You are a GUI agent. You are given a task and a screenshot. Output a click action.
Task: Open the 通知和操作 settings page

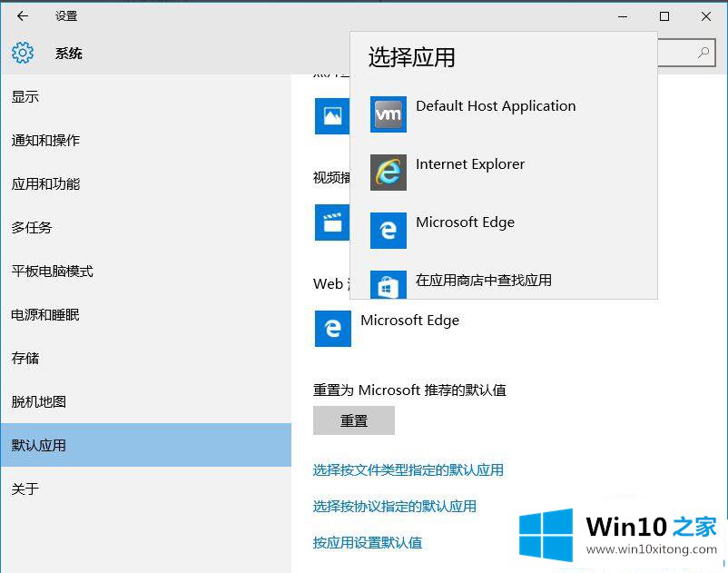coord(146,140)
